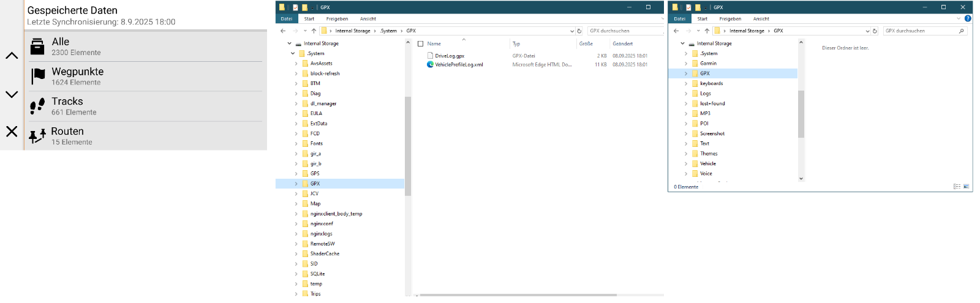Open Datei tab in the DriveLog.gpx window
Image resolution: width=980 pixels, height=303 pixels.
click(x=287, y=19)
